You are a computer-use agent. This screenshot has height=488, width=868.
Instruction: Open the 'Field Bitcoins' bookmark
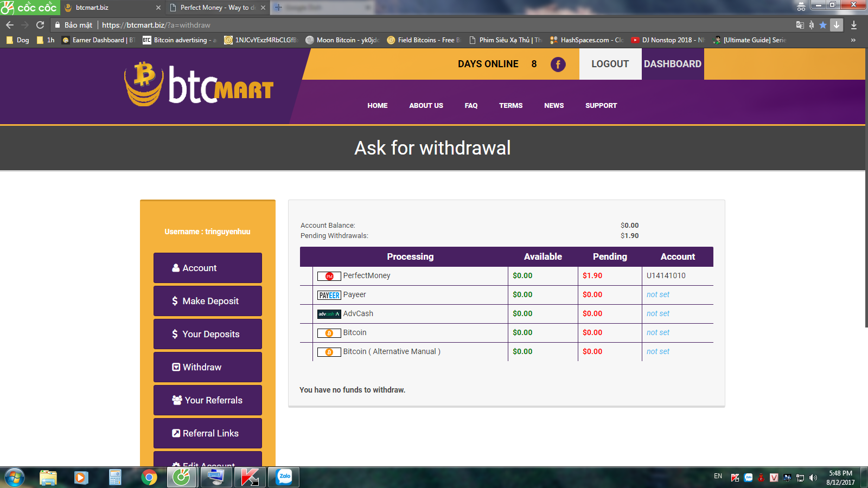click(x=423, y=40)
